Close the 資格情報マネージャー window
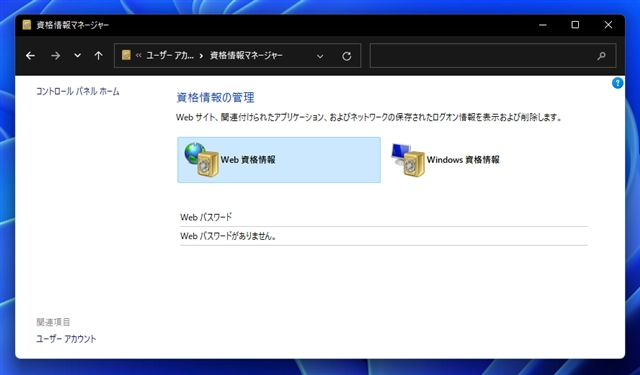640x375 pixels. tap(608, 25)
